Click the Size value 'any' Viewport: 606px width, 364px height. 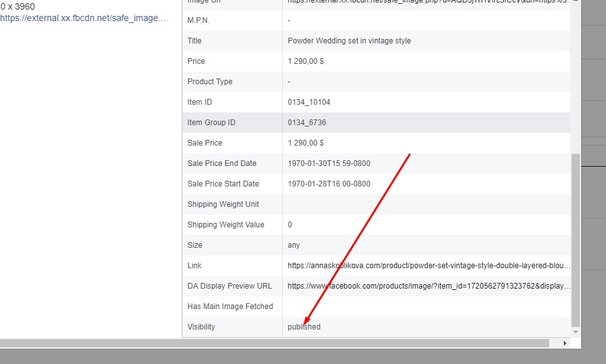[x=294, y=245]
